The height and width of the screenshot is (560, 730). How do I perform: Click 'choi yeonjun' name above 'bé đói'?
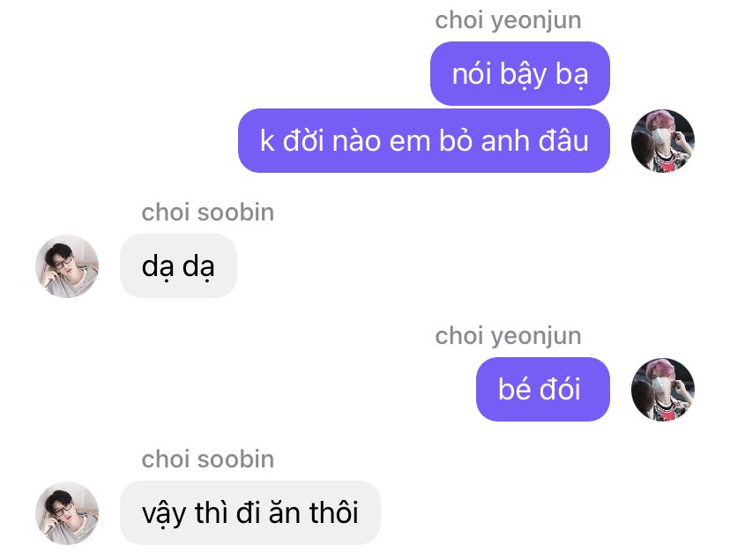point(508,336)
